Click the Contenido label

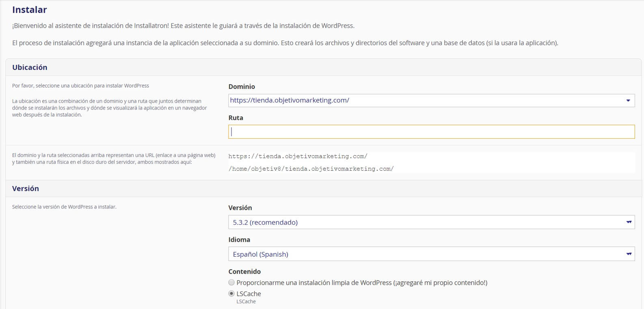coord(244,272)
